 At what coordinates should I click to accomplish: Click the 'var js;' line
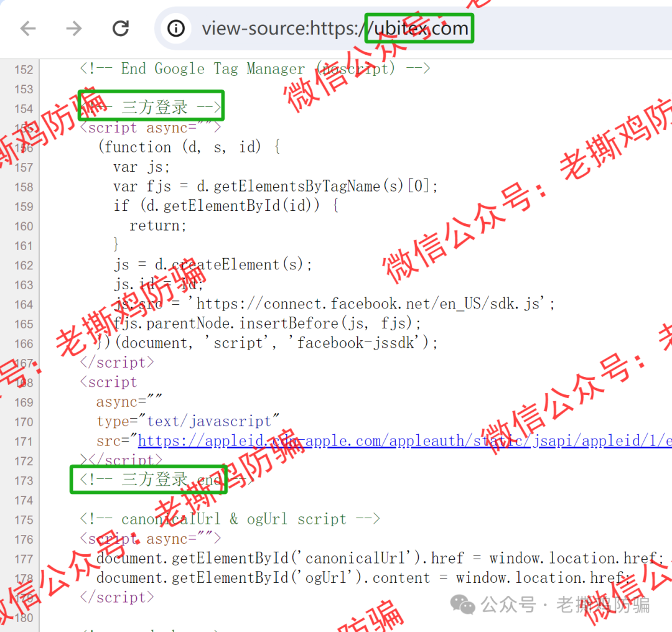click(x=141, y=167)
